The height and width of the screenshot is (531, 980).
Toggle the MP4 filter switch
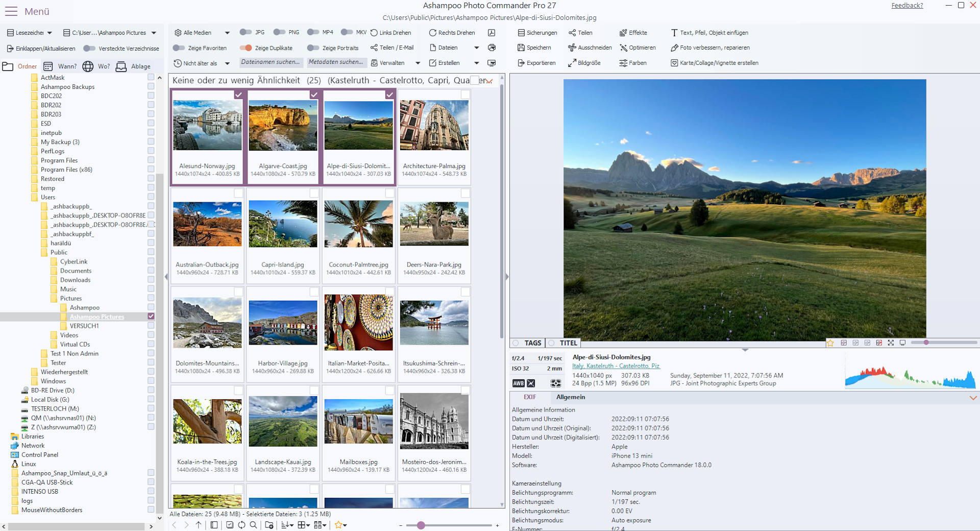click(x=313, y=32)
